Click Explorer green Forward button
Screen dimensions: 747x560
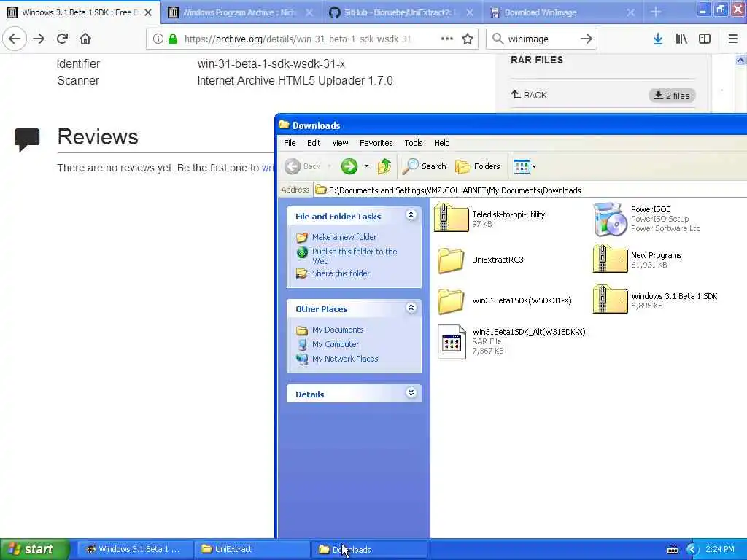(349, 166)
